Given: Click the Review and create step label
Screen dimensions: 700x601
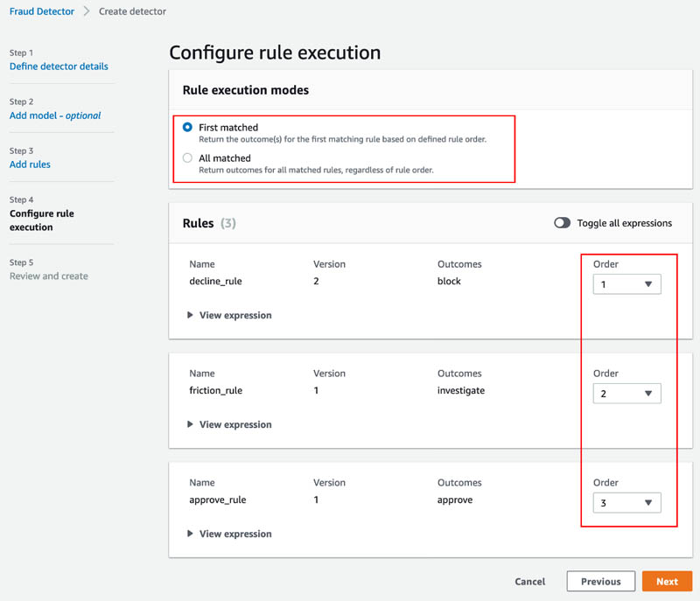Looking at the screenshot, I should click(49, 276).
